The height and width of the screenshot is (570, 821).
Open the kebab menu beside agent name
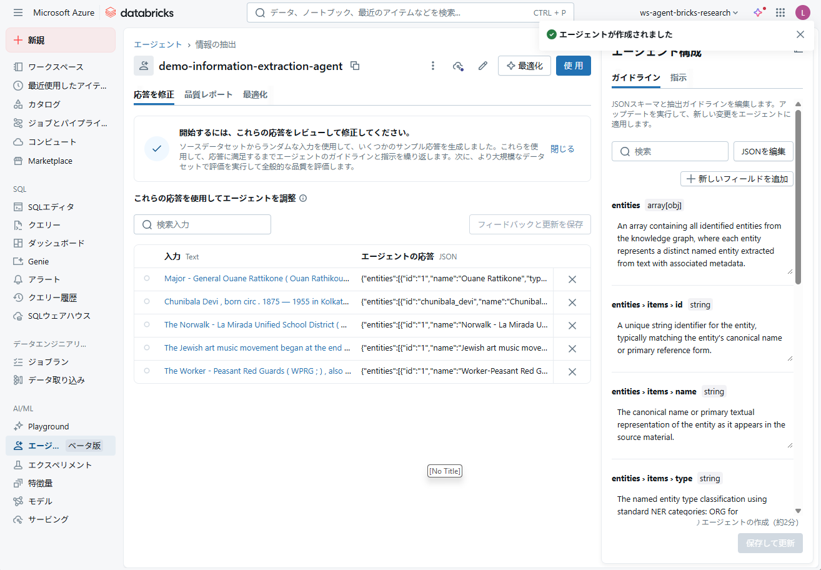tap(433, 66)
